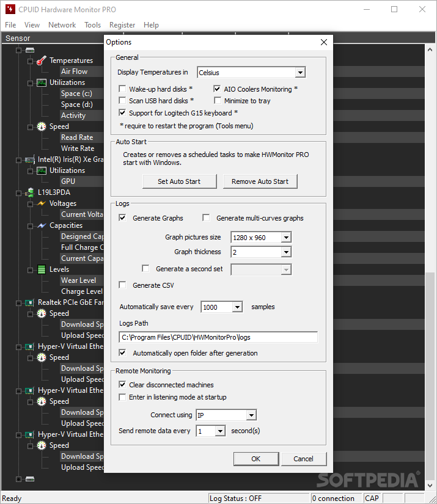
Task: Collapse the L19L3PDA tree node
Action: click(x=19, y=193)
